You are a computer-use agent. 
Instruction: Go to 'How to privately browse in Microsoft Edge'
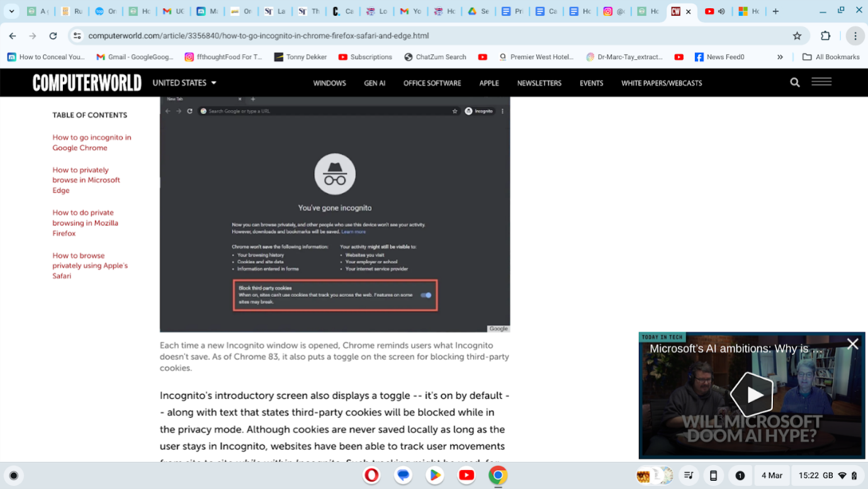click(86, 180)
